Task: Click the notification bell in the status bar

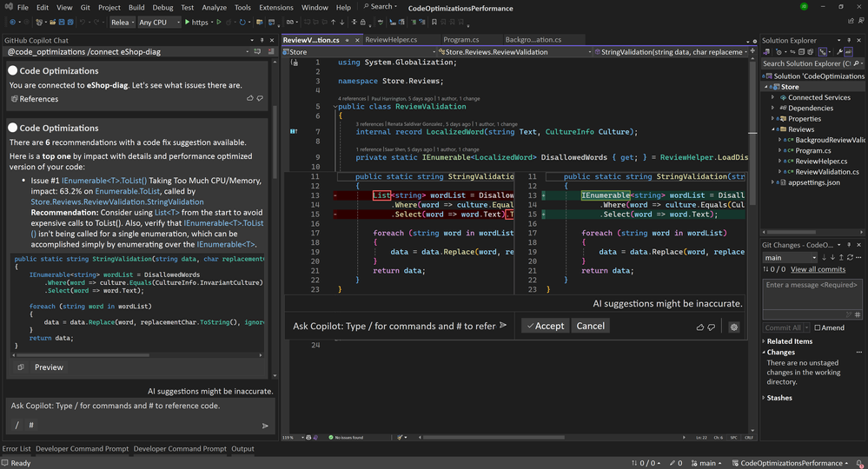Action: point(859,464)
